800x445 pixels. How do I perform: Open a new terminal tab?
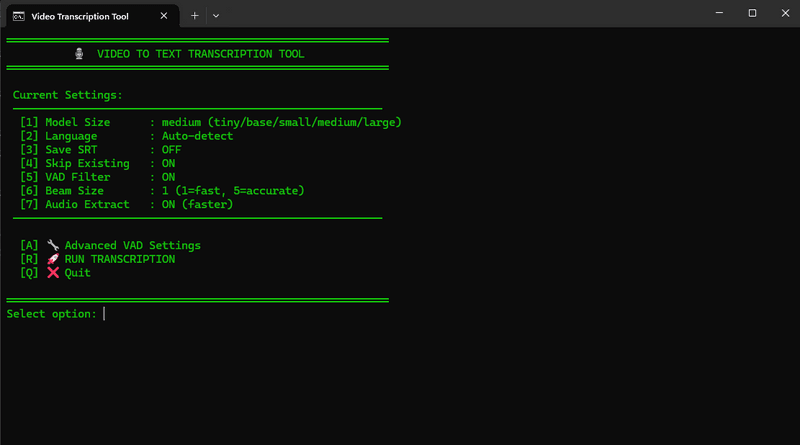[x=194, y=16]
